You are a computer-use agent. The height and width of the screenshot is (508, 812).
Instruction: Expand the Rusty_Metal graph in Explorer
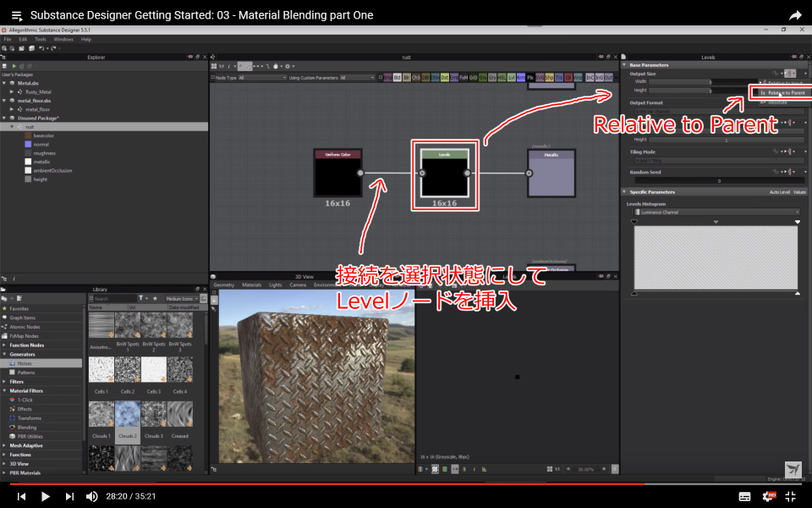12,91
